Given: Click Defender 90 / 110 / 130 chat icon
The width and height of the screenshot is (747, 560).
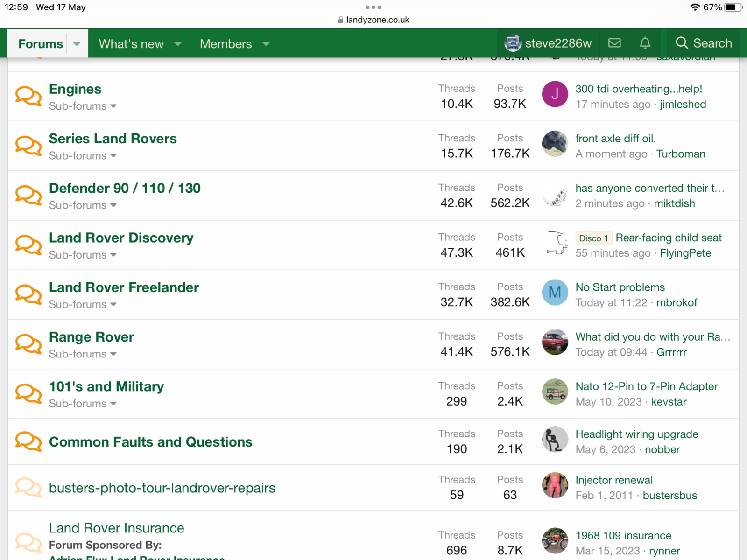Looking at the screenshot, I should 28,195.
